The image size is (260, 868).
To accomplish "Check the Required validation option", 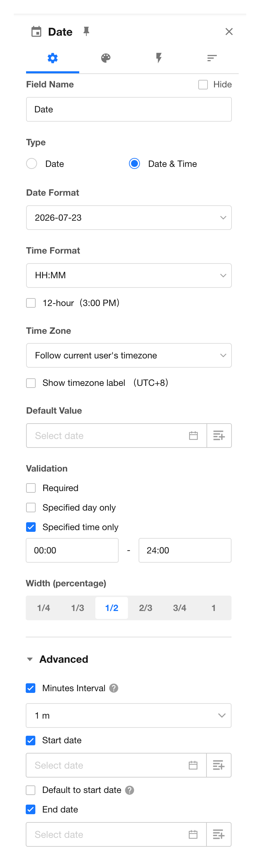I will pos(31,488).
